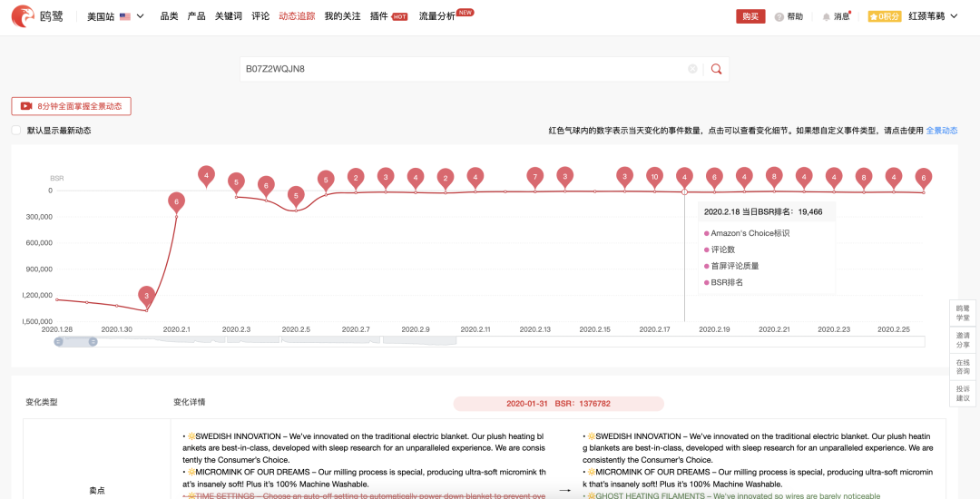Image resolution: width=980 pixels, height=499 pixels.
Task: Select the 动态追踪 tab
Action: (x=297, y=16)
